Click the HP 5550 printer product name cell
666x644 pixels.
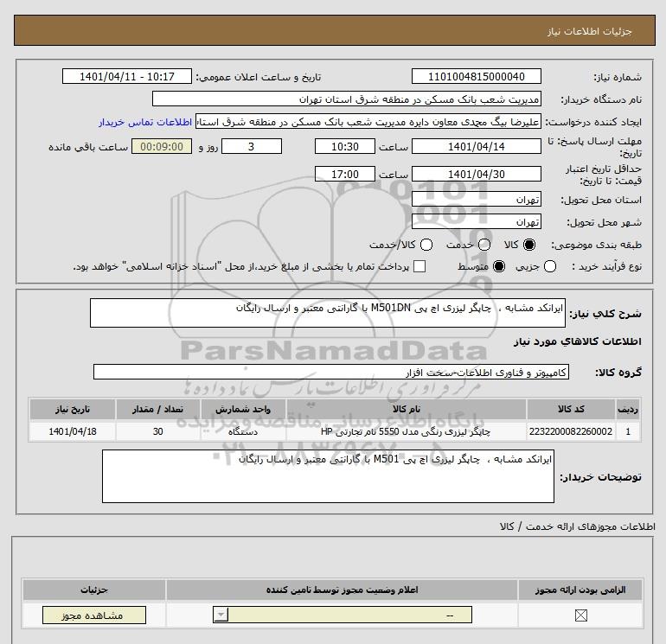407,431
